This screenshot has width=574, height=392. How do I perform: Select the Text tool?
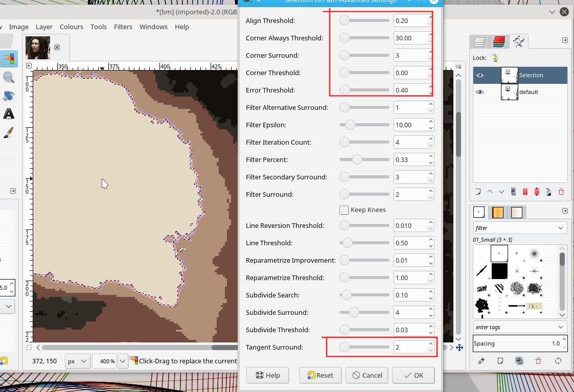(x=9, y=113)
